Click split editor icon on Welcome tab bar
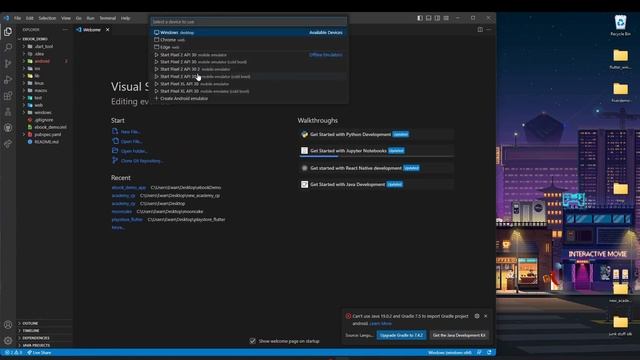The height and width of the screenshot is (360, 640). click(480, 29)
